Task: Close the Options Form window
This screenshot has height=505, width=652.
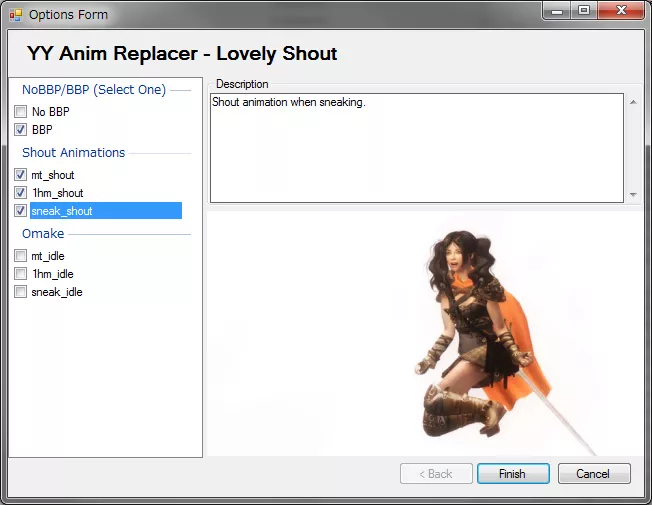Action: [620, 11]
